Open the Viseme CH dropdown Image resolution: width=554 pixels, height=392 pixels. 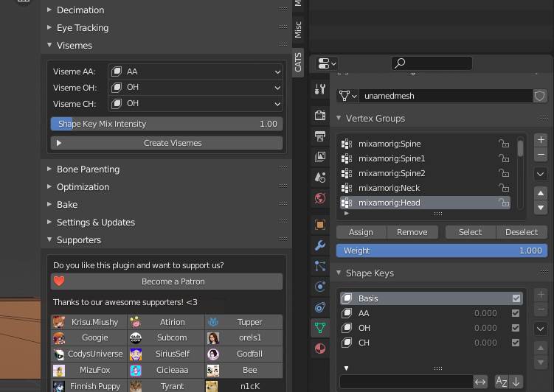(x=195, y=104)
